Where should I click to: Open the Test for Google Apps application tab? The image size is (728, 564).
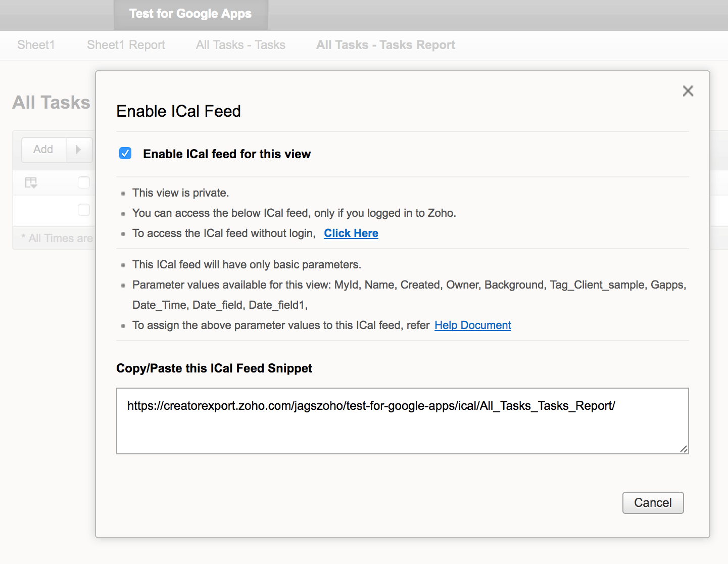pyautogui.click(x=190, y=14)
